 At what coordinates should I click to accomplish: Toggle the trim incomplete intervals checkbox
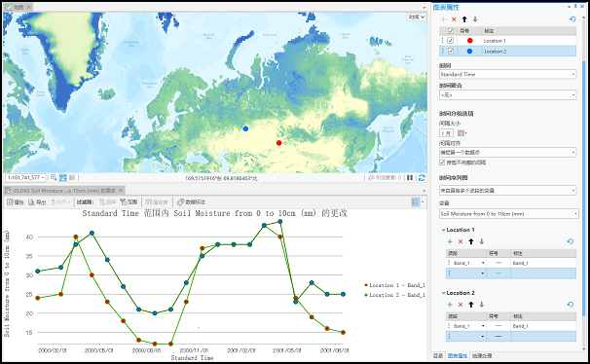coord(442,163)
